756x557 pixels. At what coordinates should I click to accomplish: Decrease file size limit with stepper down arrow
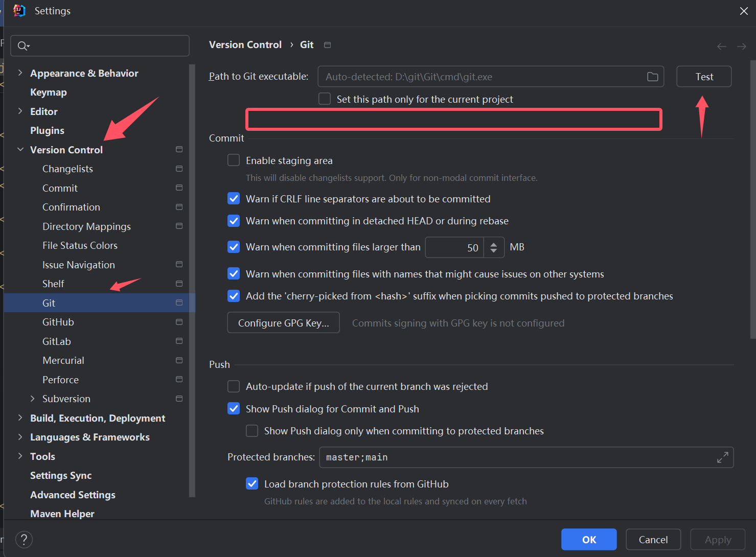(x=494, y=251)
